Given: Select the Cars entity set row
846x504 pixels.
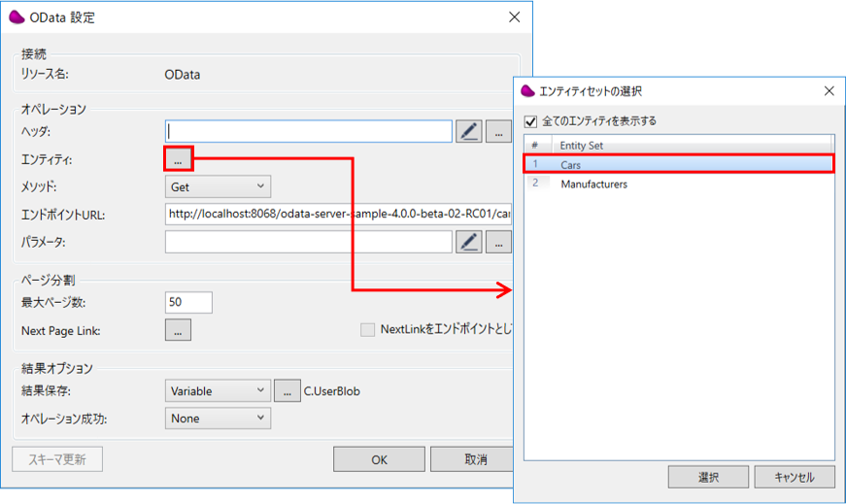Looking at the screenshot, I should (x=680, y=165).
